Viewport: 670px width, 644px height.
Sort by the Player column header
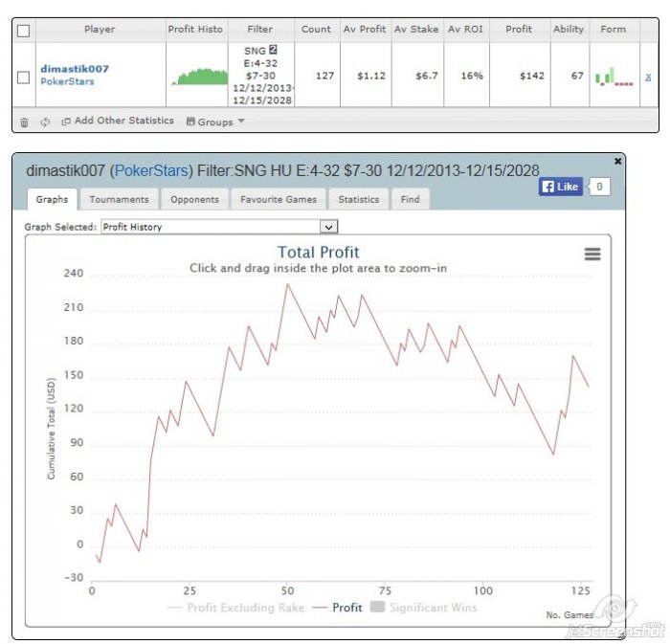pyautogui.click(x=100, y=30)
